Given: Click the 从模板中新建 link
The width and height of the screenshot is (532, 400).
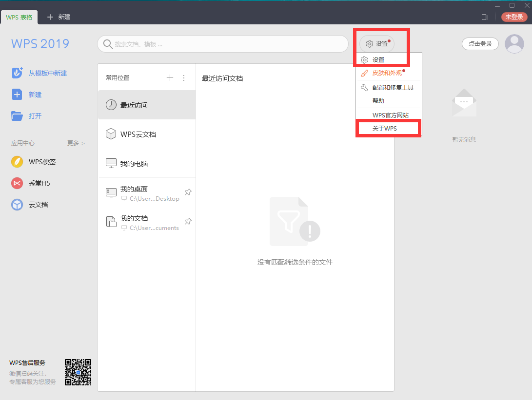Looking at the screenshot, I should tap(48, 73).
